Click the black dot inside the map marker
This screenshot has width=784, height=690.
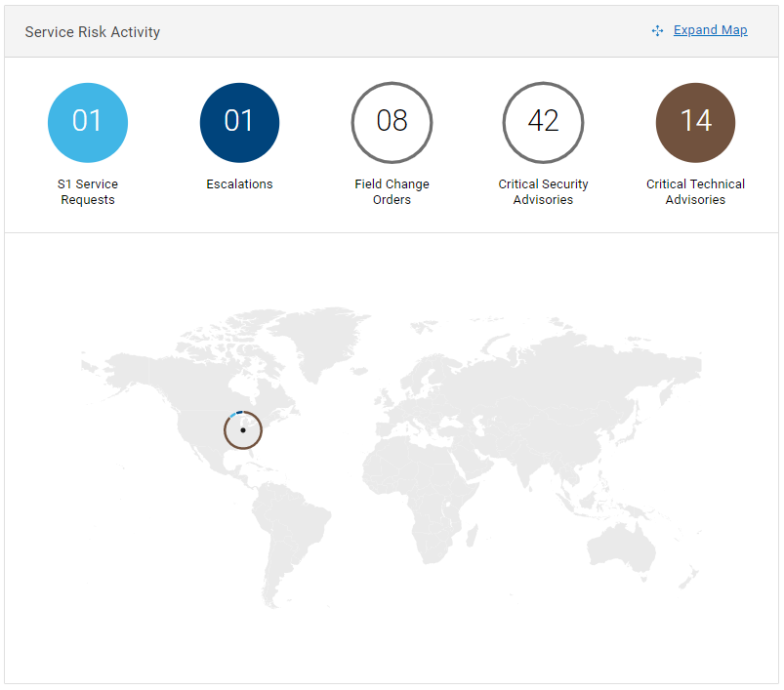click(x=243, y=430)
